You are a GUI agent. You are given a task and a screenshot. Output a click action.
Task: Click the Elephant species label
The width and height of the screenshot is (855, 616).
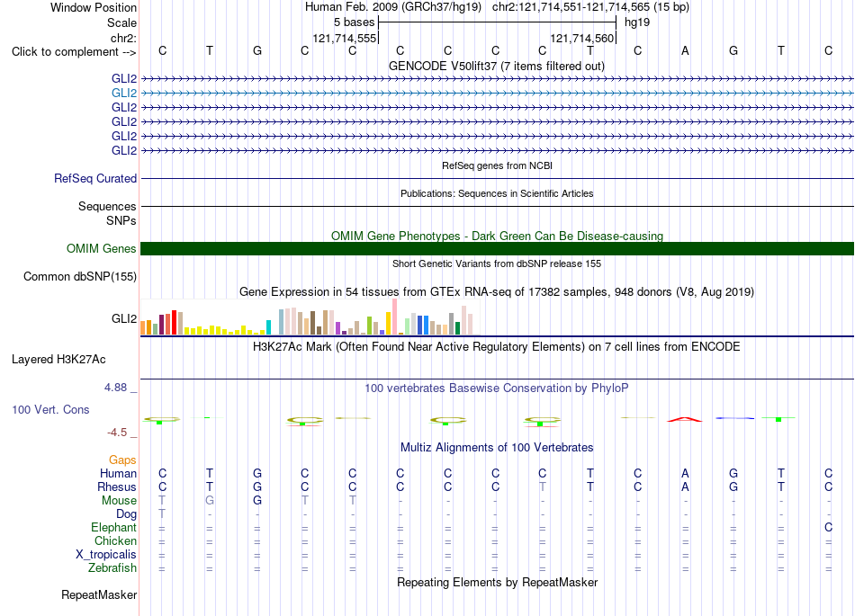[x=114, y=527]
